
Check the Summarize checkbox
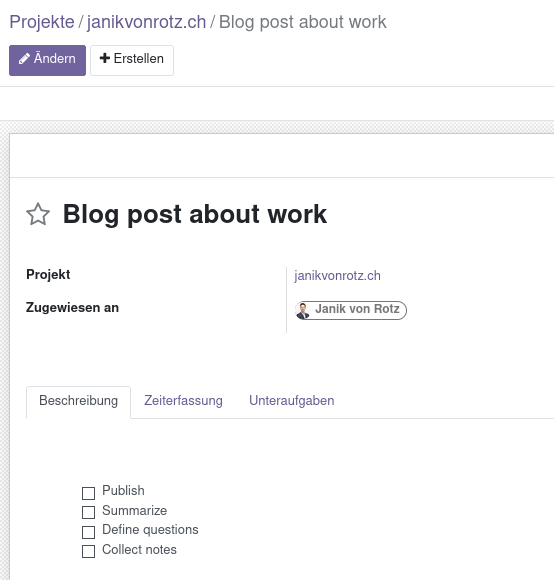[x=88, y=512]
